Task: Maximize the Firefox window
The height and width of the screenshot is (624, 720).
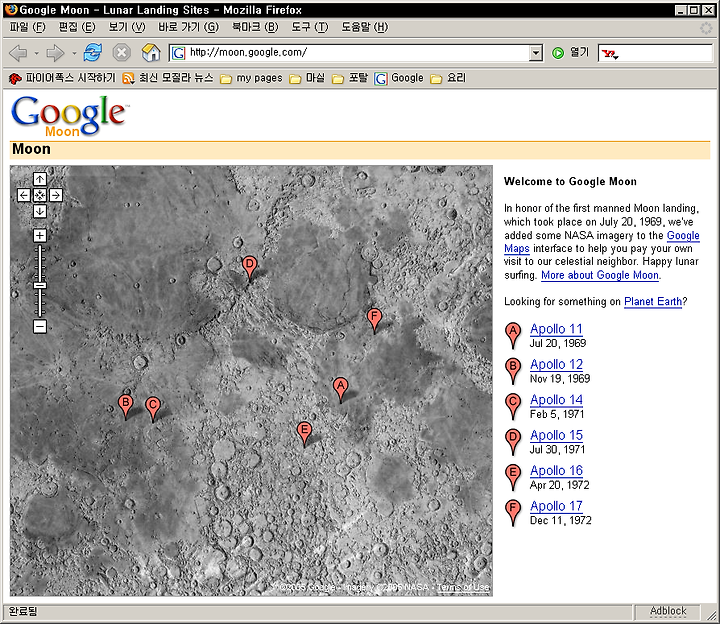Action: 694,10
